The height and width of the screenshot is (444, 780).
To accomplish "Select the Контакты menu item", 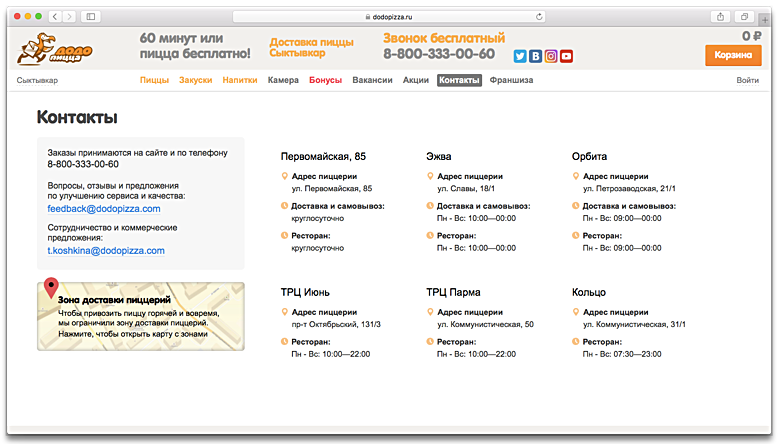I will [459, 80].
